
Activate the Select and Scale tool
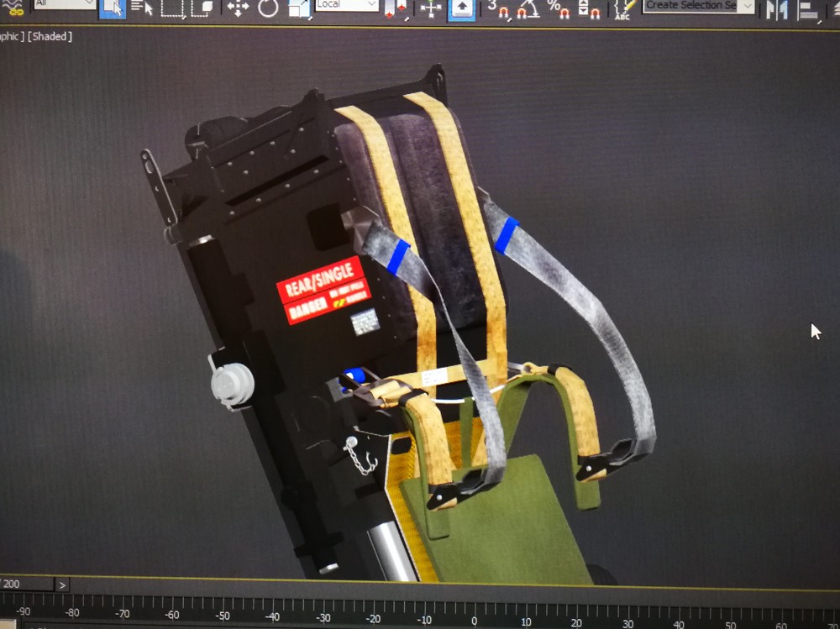299,8
